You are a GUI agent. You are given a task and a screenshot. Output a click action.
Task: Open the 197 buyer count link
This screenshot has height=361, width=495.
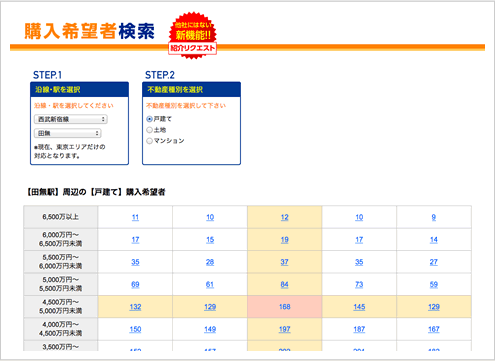click(x=285, y=329)
